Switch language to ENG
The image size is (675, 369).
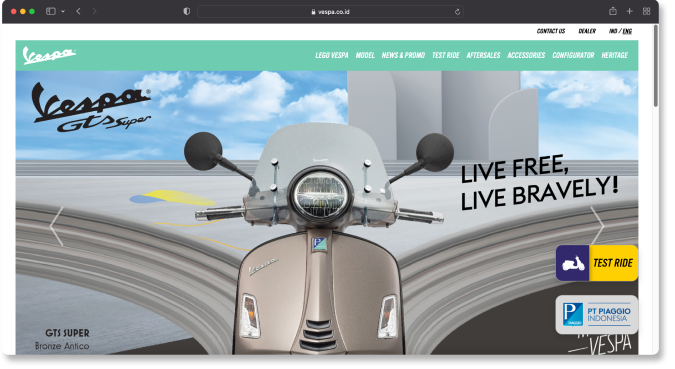pos(627,31)
